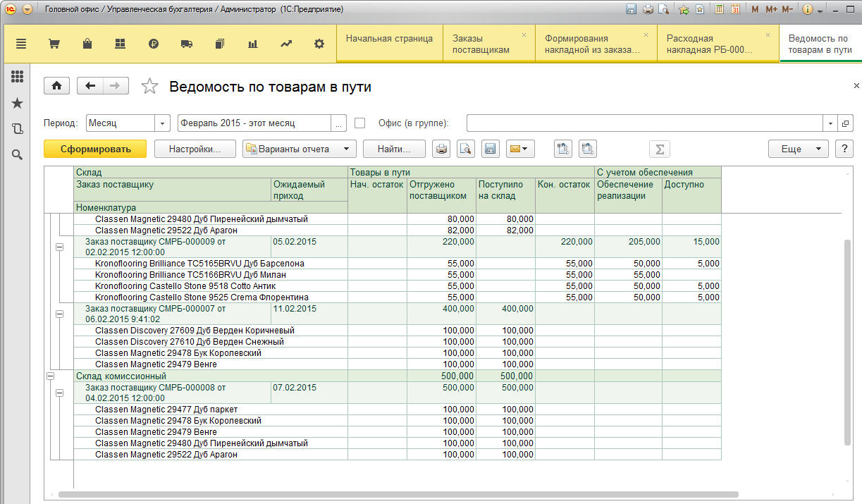Open the reports section (bar chart icon)
The height and width of the screenshot is (504, 862).
(253, 44)
